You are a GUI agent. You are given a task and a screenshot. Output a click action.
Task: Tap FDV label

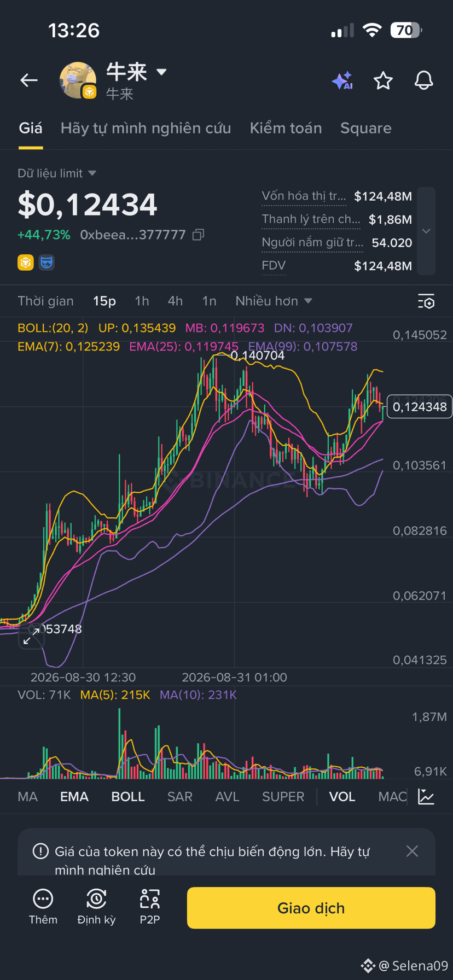tap(274, 266)
